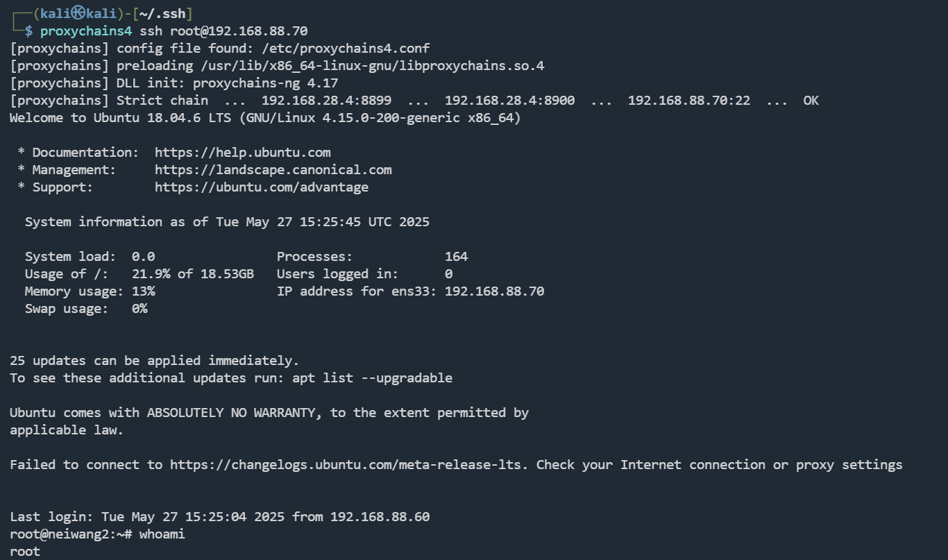Image resolution: width=948 pixels, height=560 pixels.
Task: Click the 192.168.88.70:22 chain destination
Action: coord(688,100)
